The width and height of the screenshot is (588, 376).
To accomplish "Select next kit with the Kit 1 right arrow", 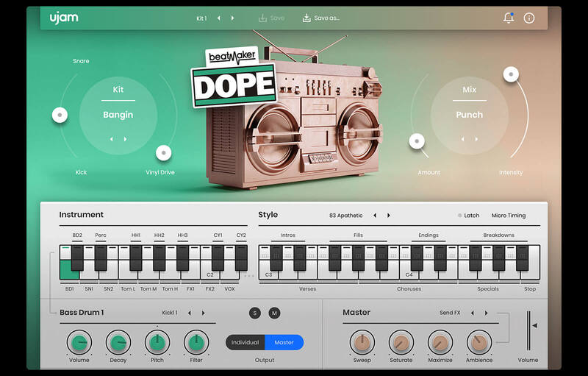I will tap(233, 18).
